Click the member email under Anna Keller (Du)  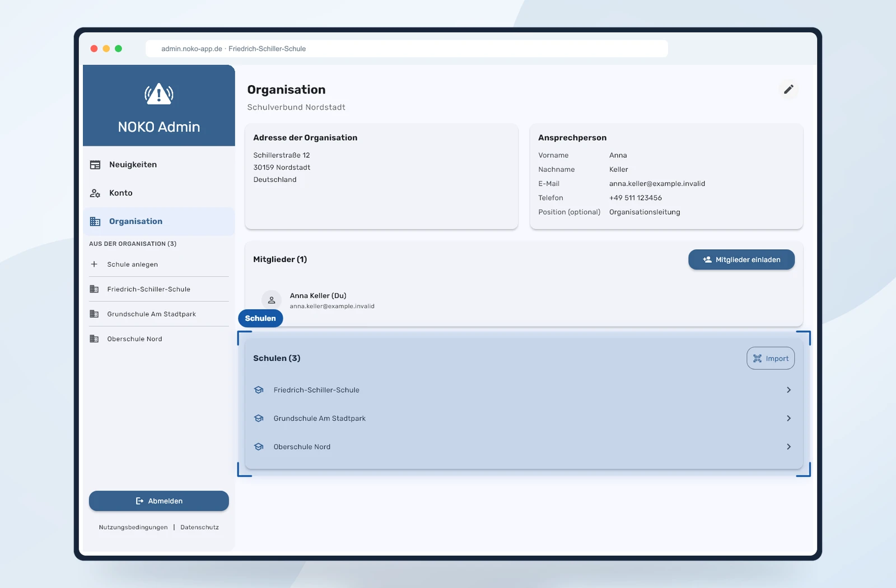[332, 306]
